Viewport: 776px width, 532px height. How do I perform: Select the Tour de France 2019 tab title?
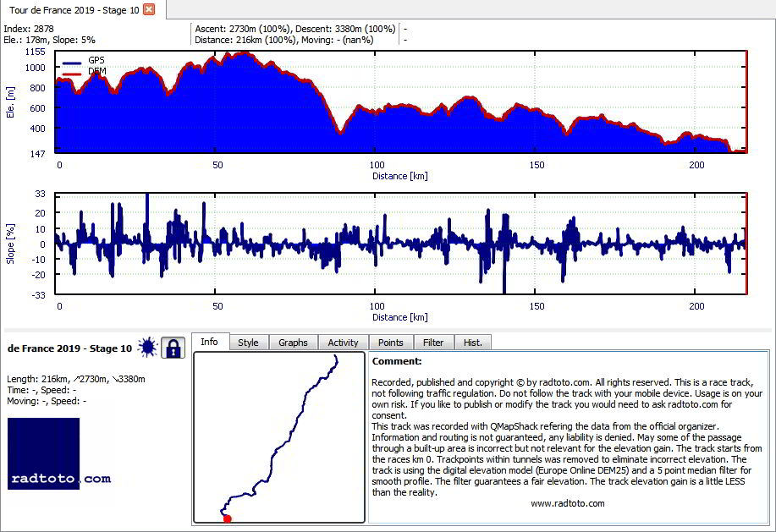coord(74,10)
